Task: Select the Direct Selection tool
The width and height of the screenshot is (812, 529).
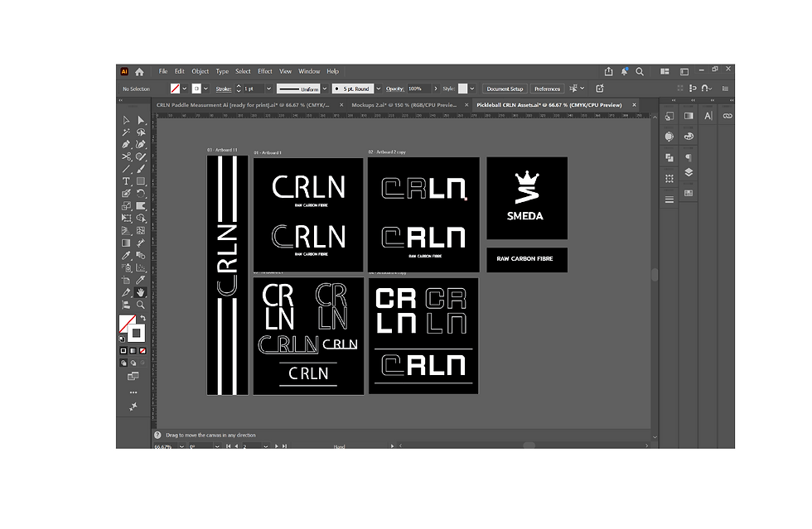Action: (x=141, y=120)
